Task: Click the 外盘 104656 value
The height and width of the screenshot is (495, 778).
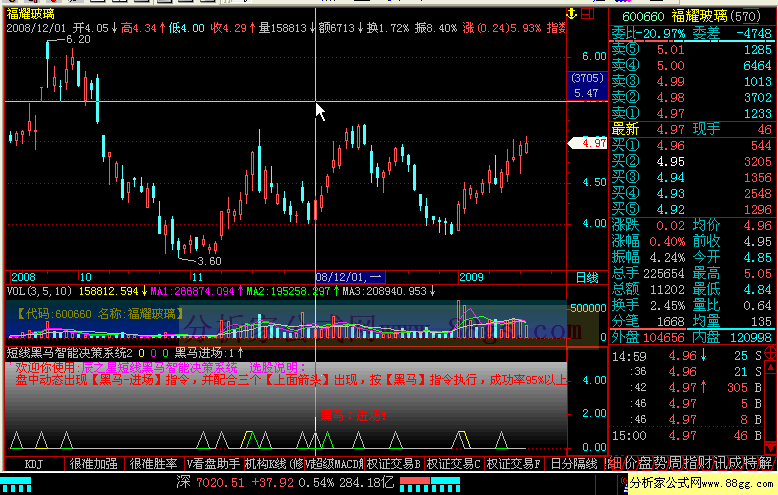Action: point(663,337)
